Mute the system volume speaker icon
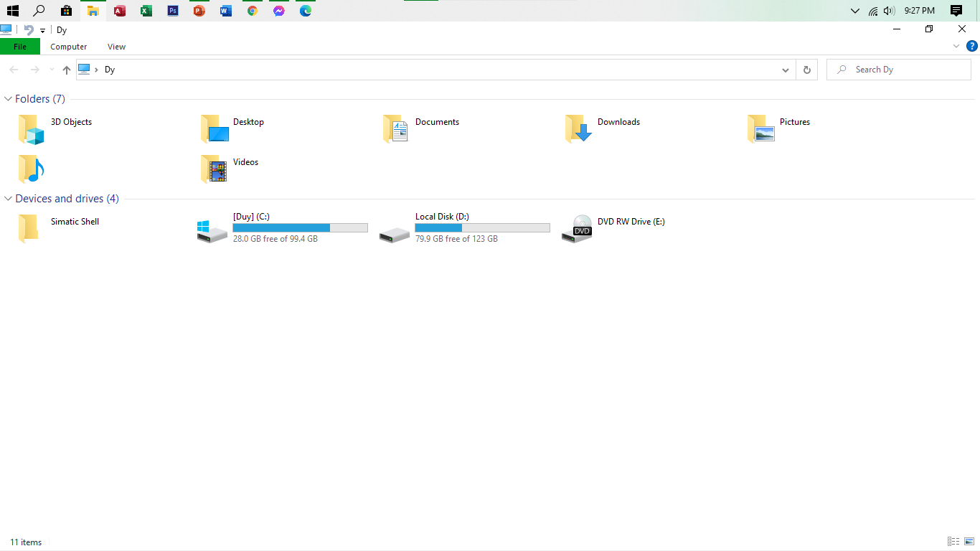Viewport: 980px width, 551px height. pyautogui.click(x=890, y=11)
